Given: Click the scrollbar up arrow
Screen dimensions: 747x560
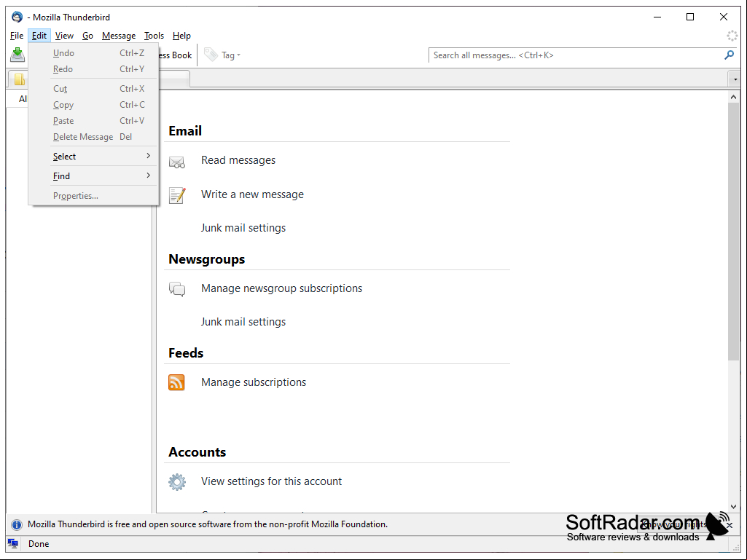Looking at the screenshot, I should (x=733, y=97).
